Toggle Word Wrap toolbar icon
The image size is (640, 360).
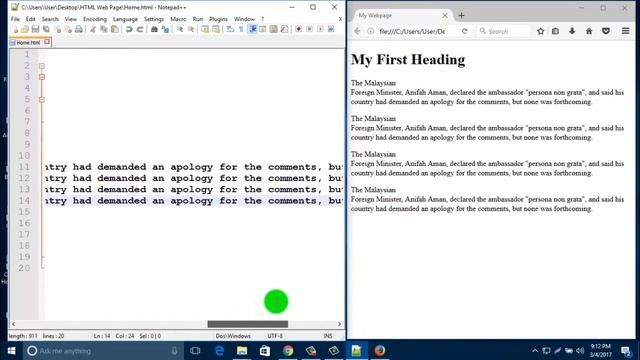point(230,29)
